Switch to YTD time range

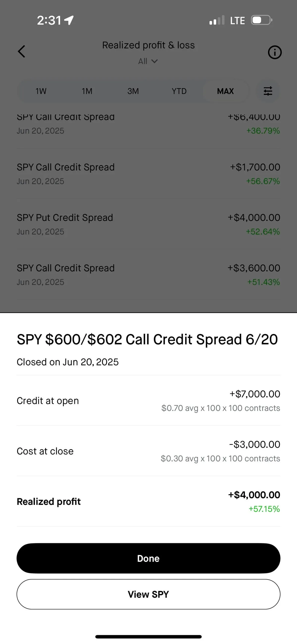click(x=179, y=91)
